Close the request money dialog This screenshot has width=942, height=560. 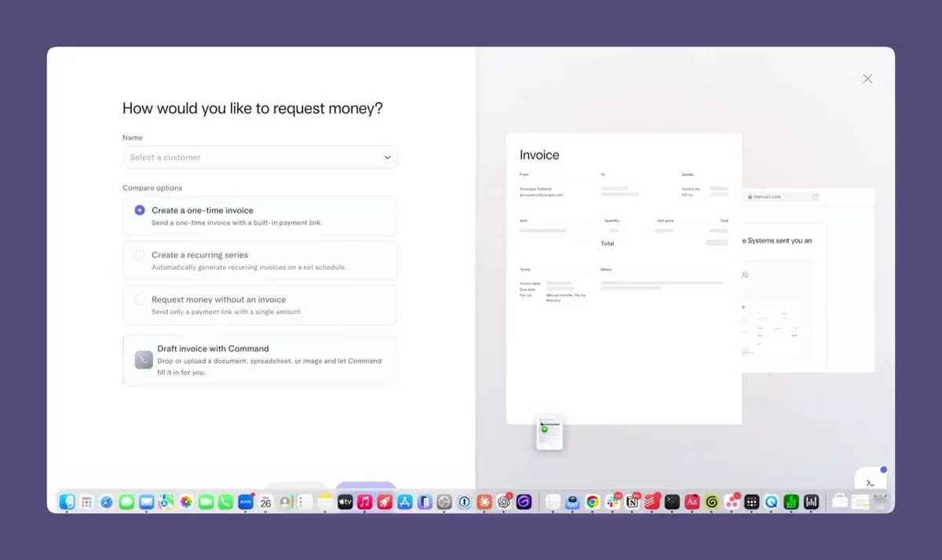pyautogui.click(x=867, y=78)
